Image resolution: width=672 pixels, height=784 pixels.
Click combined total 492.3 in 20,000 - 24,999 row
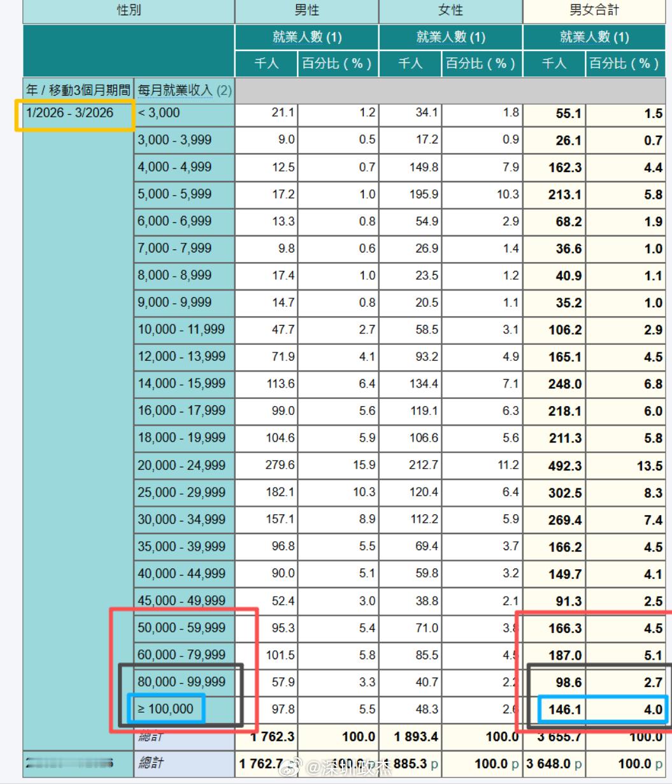click(x=564, y=466)
